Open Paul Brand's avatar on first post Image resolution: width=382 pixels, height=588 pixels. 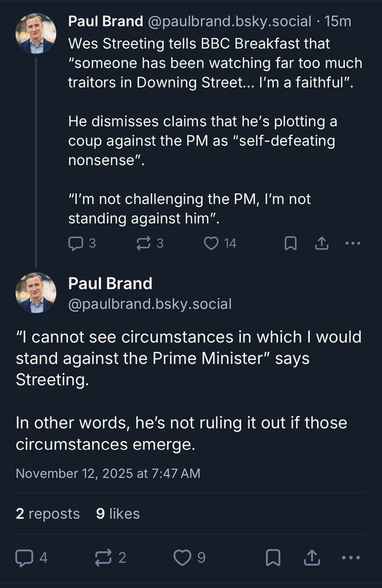[36, 34]
